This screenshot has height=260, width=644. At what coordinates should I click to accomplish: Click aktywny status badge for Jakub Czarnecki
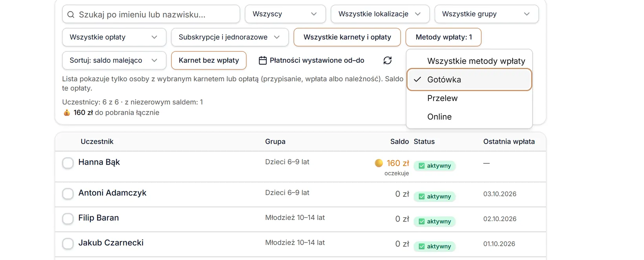(434, 246)
